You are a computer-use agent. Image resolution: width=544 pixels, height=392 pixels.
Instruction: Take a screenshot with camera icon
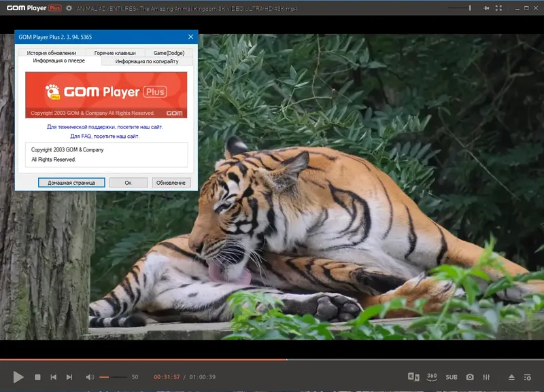tap(470, 377)
